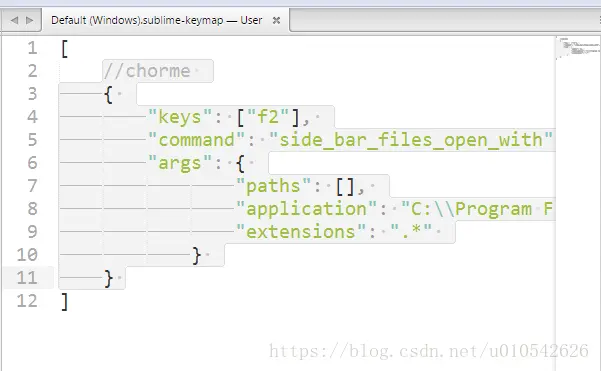Viewport: 601px width, 371px height.
Task: Click the closing square bracket on line 12
Action: [65, 302]
